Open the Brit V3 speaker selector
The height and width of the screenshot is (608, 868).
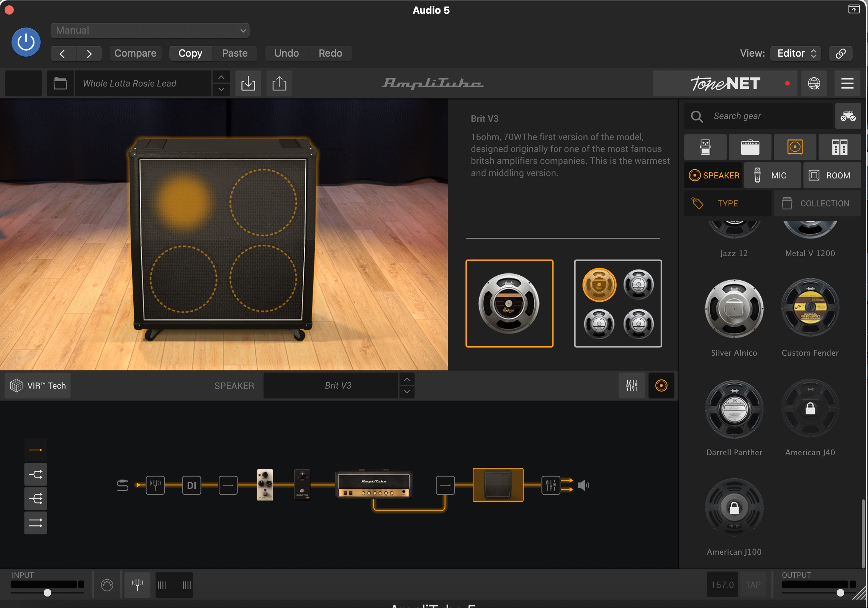(x=331, y=386)
